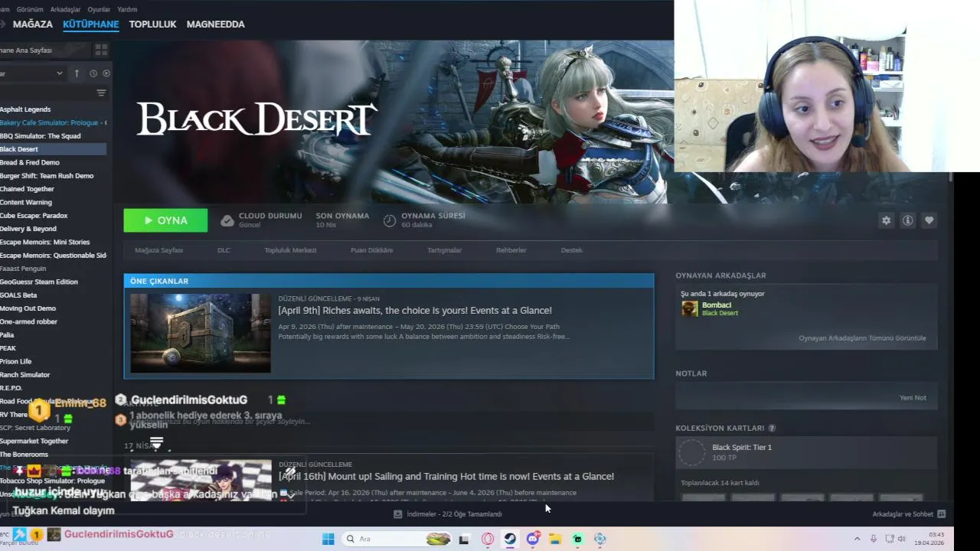This screenshot has width=980, height=551.
Task: Open Black Desert settings gear icon
Action: (886, 220)
